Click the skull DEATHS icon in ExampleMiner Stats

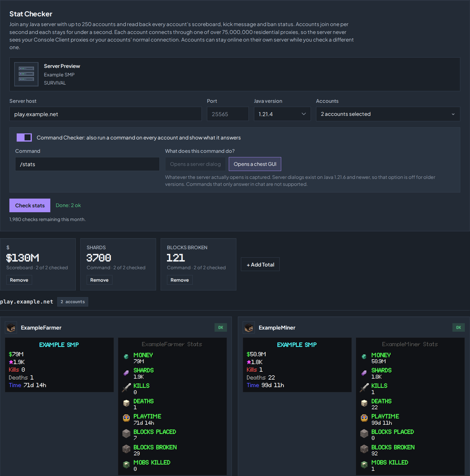[x=364, y=403]
